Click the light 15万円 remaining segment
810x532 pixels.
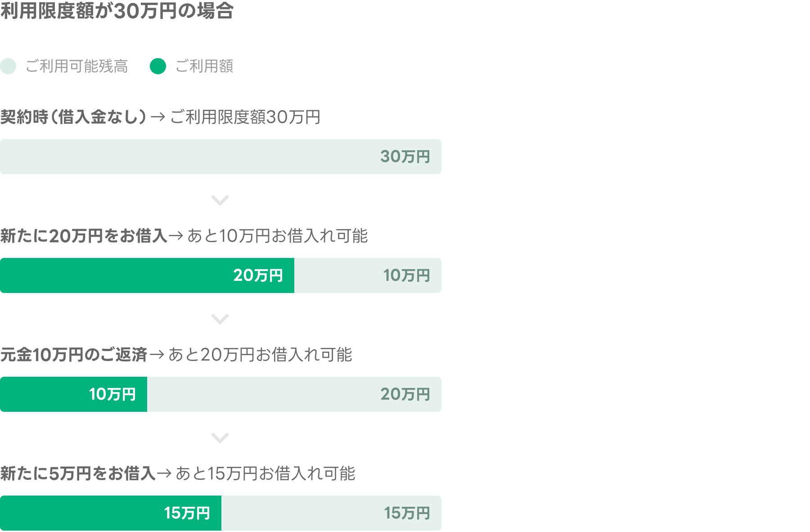331,513
